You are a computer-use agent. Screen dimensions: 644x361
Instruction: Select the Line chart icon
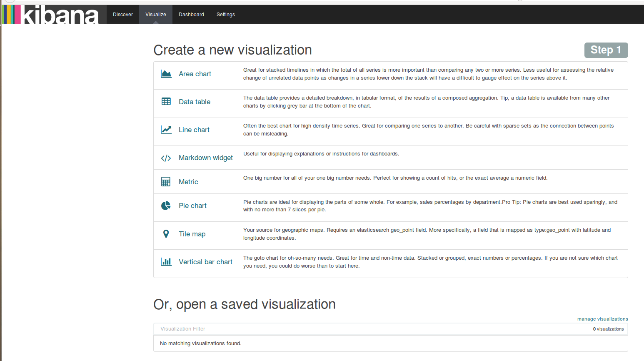point(166,130)
